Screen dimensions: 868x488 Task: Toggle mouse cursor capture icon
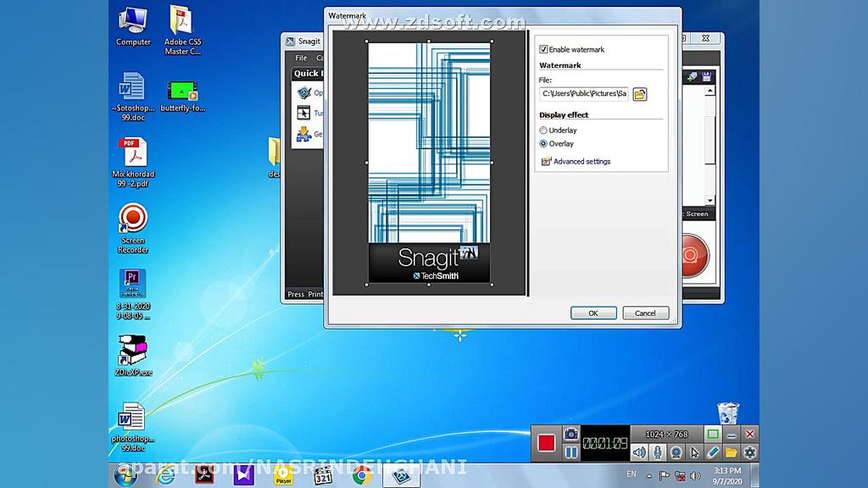coord(695,452)
